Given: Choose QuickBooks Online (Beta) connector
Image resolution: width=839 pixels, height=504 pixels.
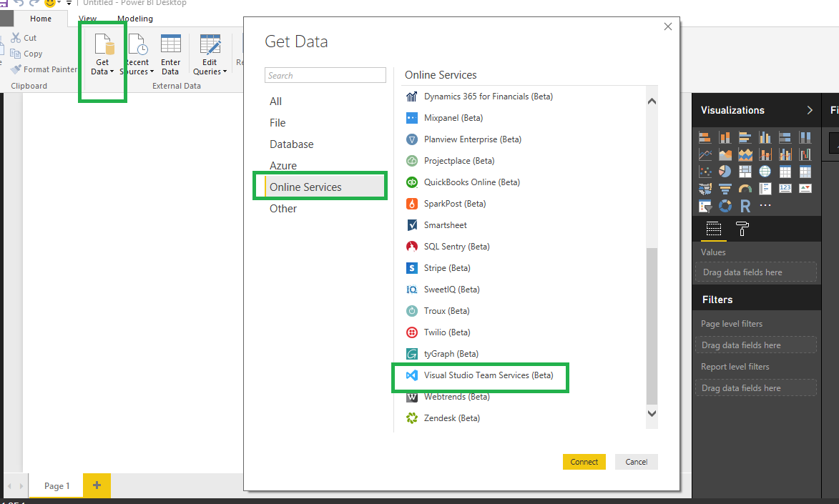Looking at the screenshot, I should pyautogui.click(x=463, y=182).
